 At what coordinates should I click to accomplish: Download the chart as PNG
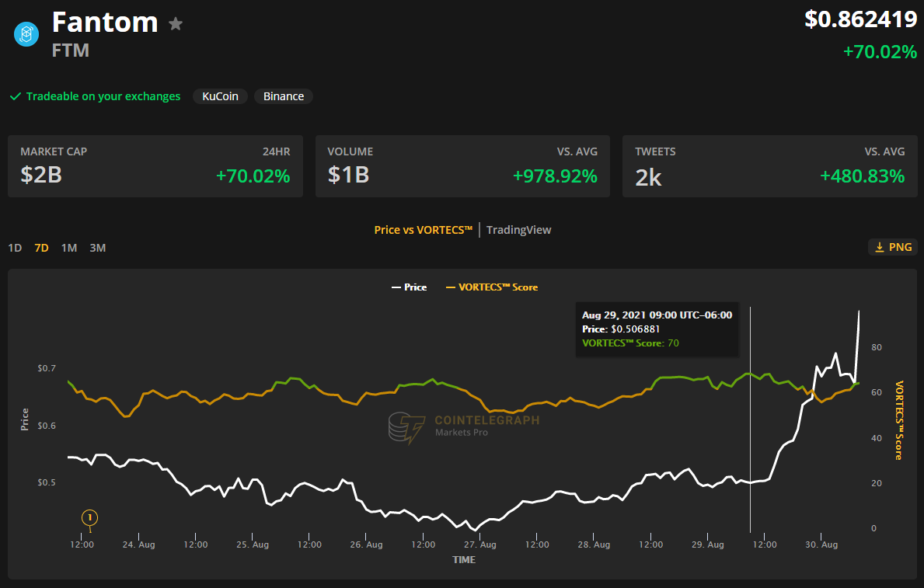(893, 248)
